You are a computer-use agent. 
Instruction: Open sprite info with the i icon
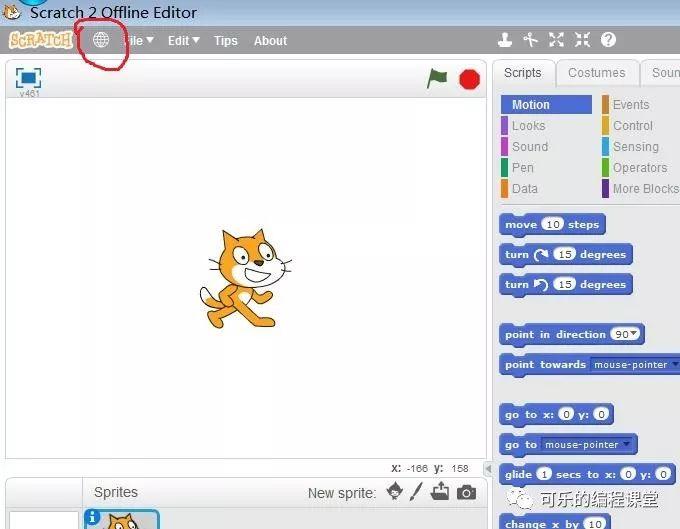[92, 517]
